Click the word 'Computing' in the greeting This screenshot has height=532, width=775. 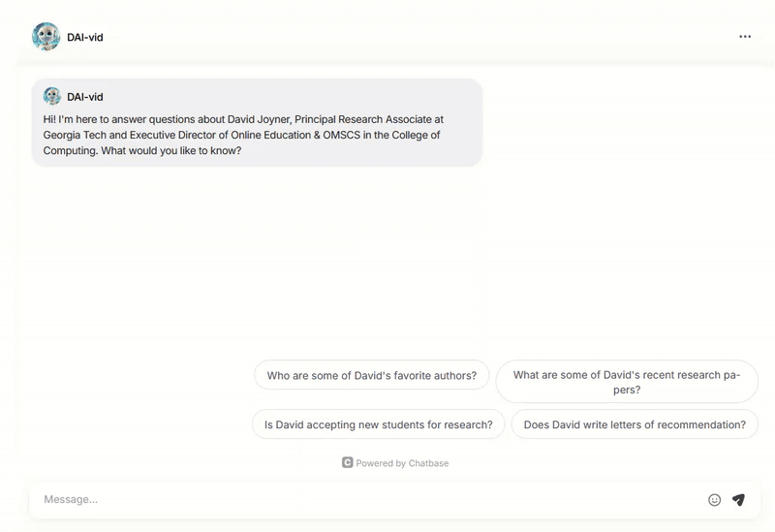[x=69, y=151]
